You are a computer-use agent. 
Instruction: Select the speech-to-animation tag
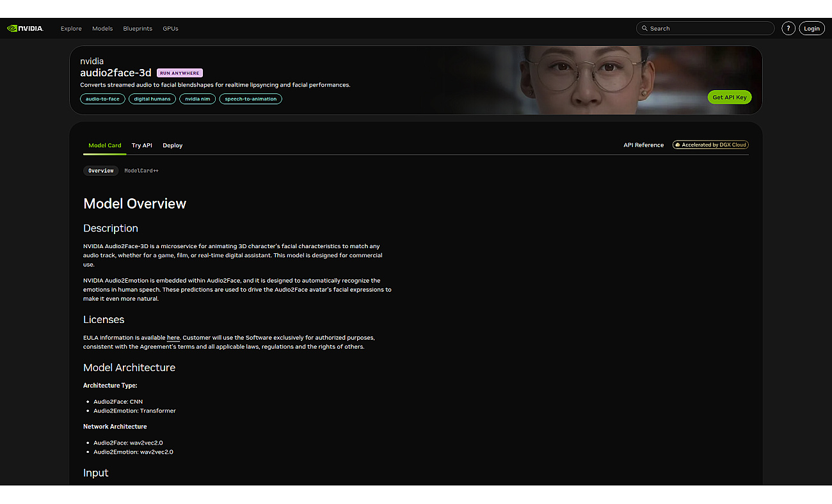tap(251, 99)
